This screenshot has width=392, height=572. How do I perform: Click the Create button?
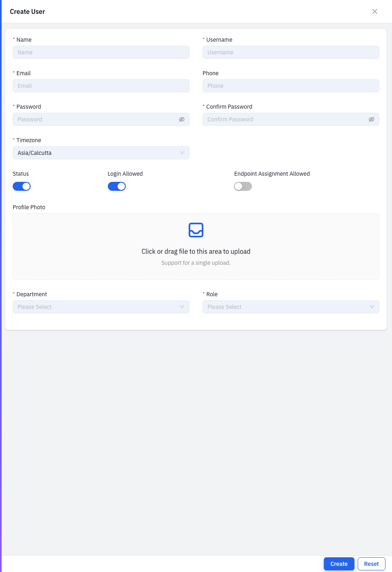(x=339, y=564)
